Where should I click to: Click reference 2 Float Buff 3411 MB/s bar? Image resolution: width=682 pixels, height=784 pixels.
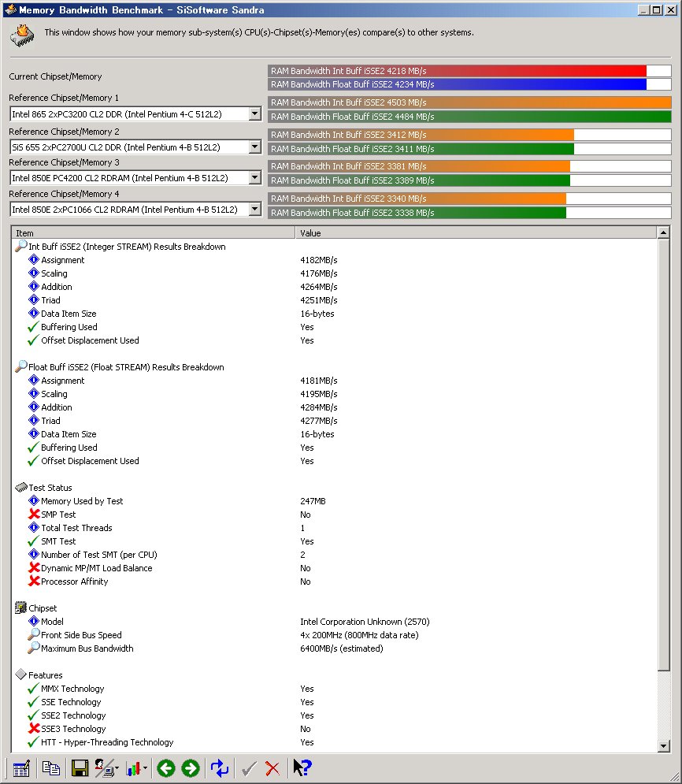pyautogui.click(x=469, y=149)
